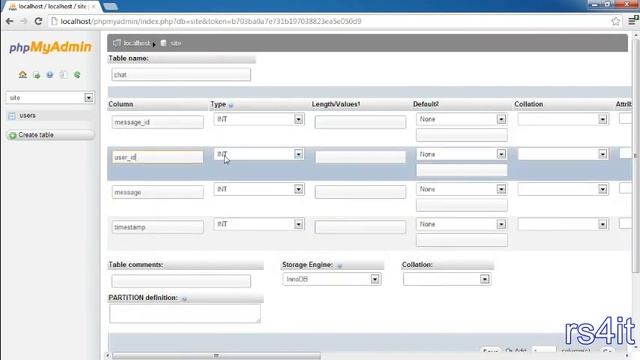The width and height of the screenshot is (640, 360).
Task: Click site database link in breadcrumb
Action: pos(176,43)
